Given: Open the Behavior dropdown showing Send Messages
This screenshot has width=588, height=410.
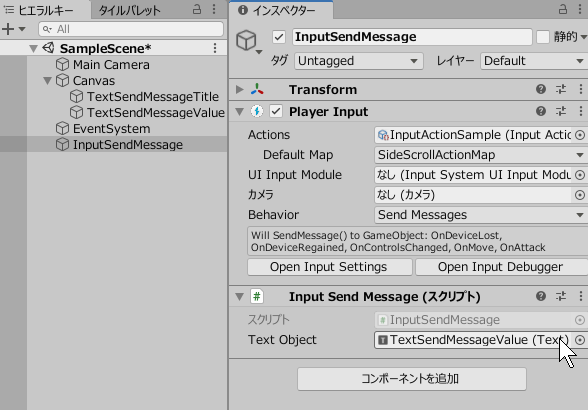Looking at the screenshot, I should tap(481, 215).
